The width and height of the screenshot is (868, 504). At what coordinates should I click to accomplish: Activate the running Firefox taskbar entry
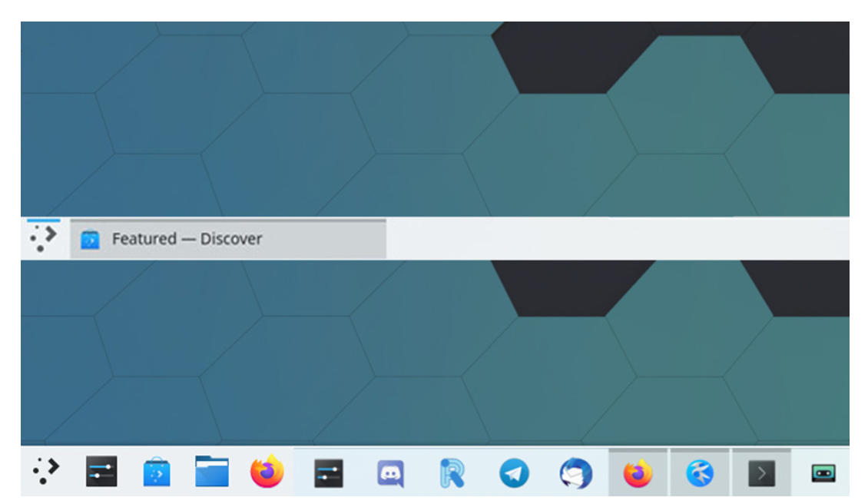640,472
